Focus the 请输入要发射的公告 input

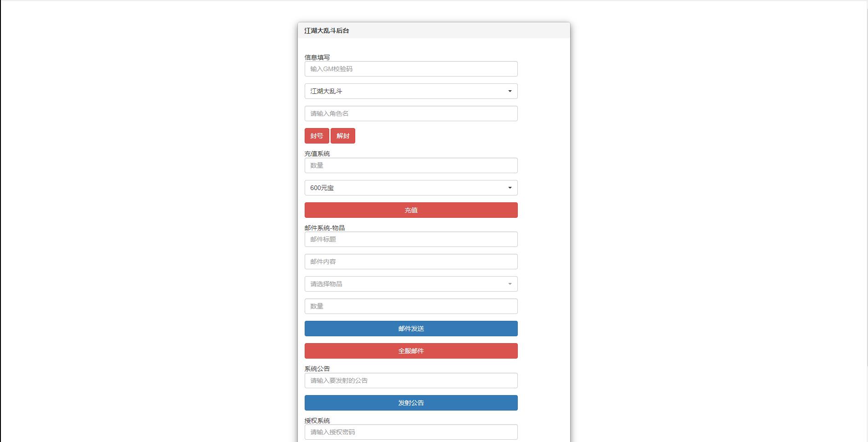(x=411, y=380)
